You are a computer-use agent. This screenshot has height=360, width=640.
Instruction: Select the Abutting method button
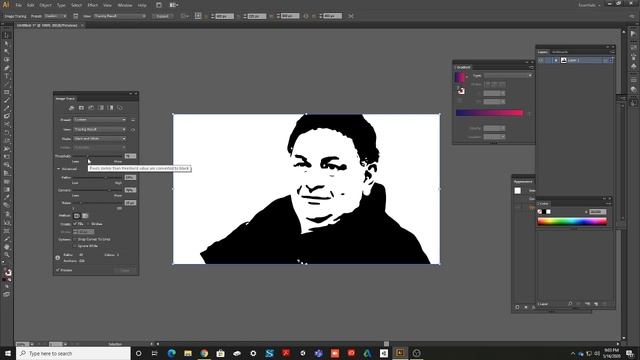[x=77, y=216]
